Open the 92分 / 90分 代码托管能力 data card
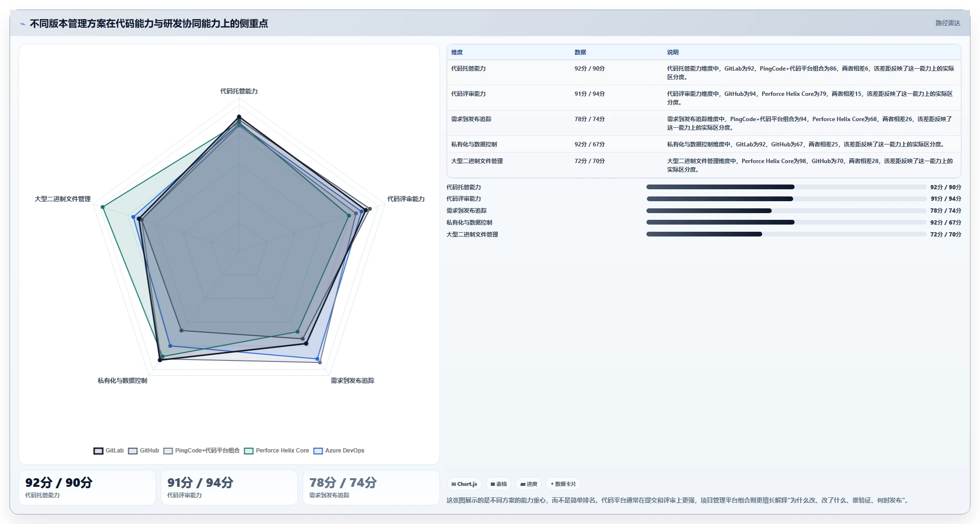Viewport: 980px width, 524px height. 87,487
